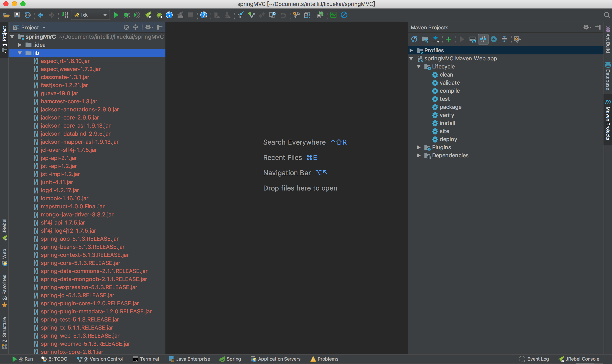
Task: Add Maven project with plus icon
Action: [x=448, y=39]
